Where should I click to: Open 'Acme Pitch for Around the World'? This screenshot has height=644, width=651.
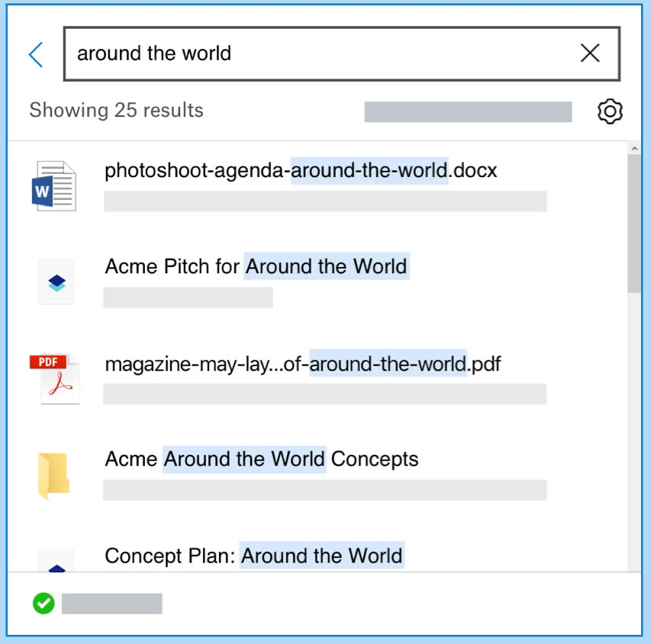[x=256, y=266]
